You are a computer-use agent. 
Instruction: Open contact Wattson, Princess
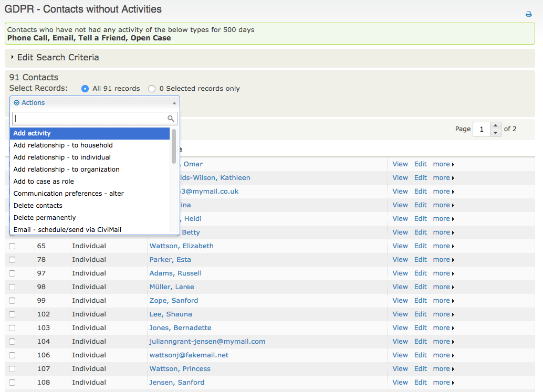pos(180,369)
